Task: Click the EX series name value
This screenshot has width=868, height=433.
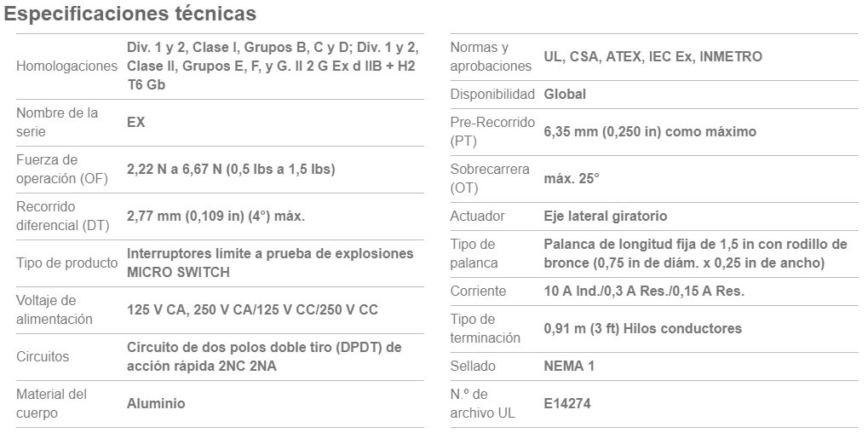Action: pyautogui.click(x=136, y=123)
